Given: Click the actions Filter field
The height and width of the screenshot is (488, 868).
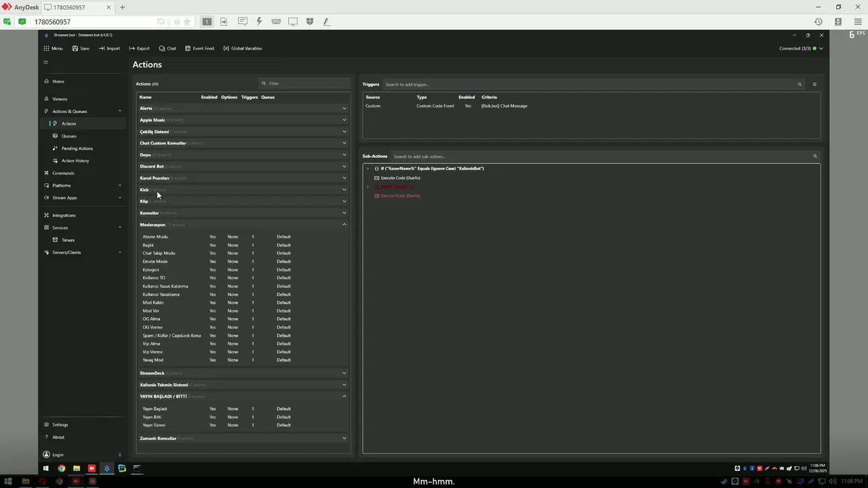Looking at the screenshot, I should [x=305, y=83].
